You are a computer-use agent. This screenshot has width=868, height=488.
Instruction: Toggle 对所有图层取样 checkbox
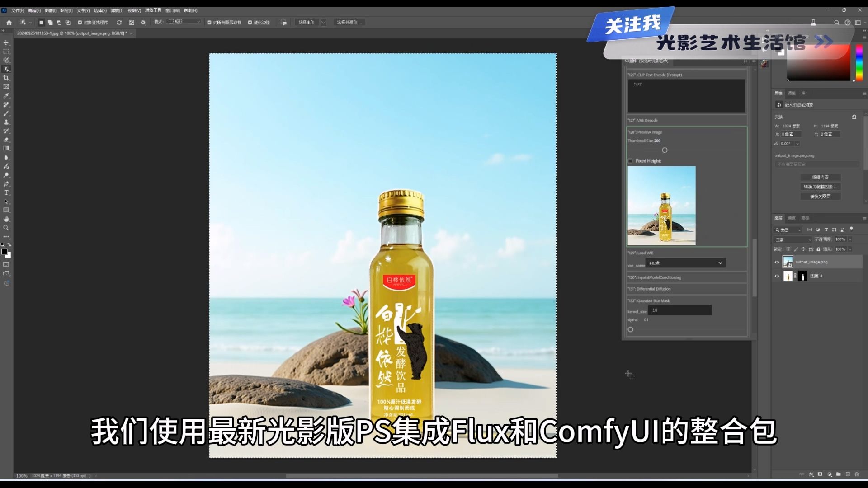pos(209,22)
